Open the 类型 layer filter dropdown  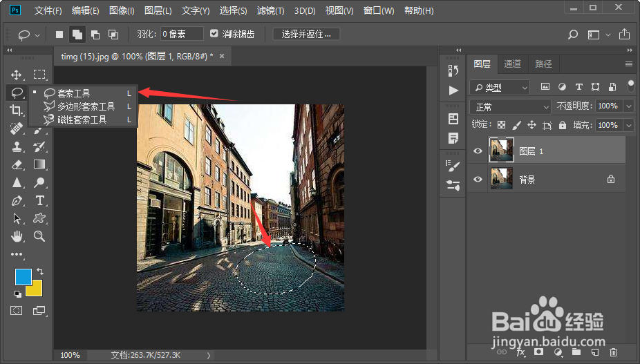point(500,87)
